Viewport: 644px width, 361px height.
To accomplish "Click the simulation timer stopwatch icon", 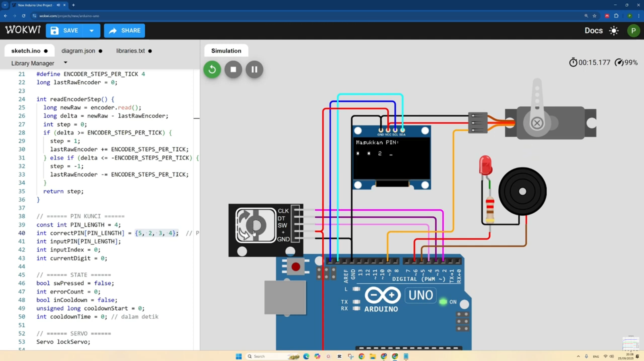I will tap(573, 62).
